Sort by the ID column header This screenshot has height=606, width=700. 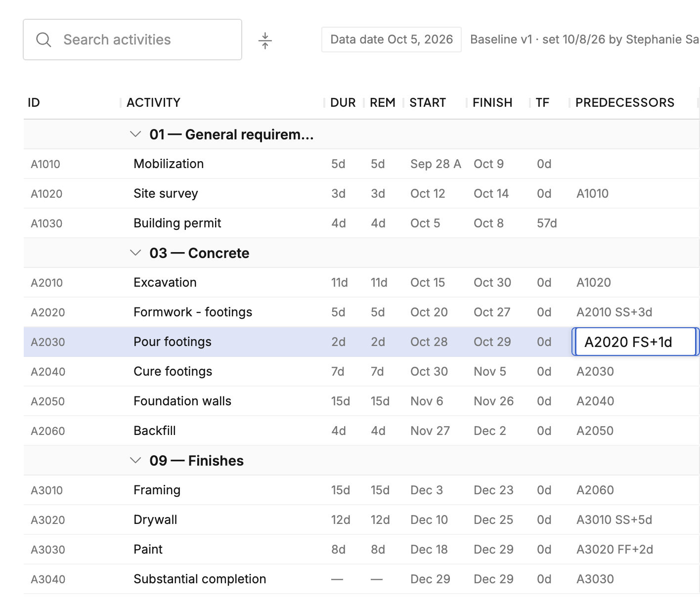(x=34, y=102)
